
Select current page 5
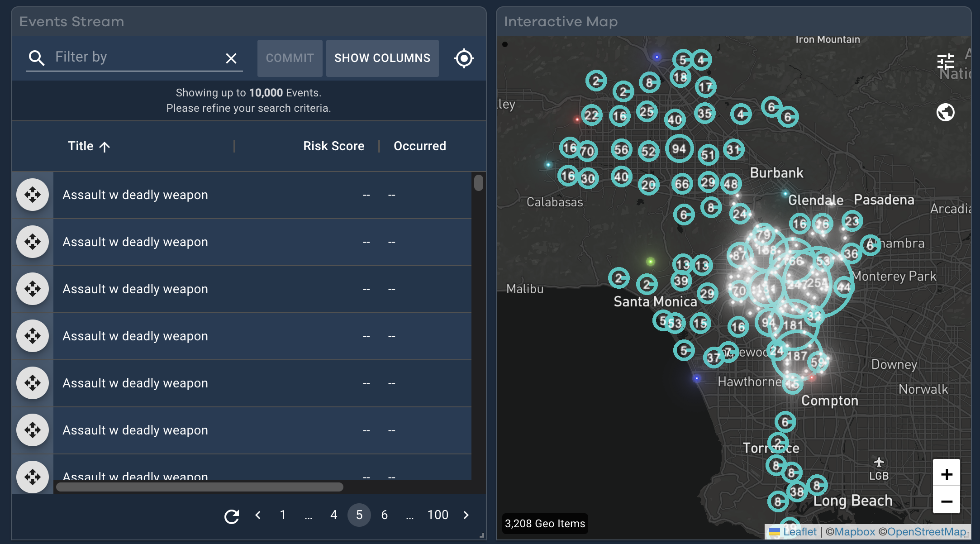click(x=359, y=515)
